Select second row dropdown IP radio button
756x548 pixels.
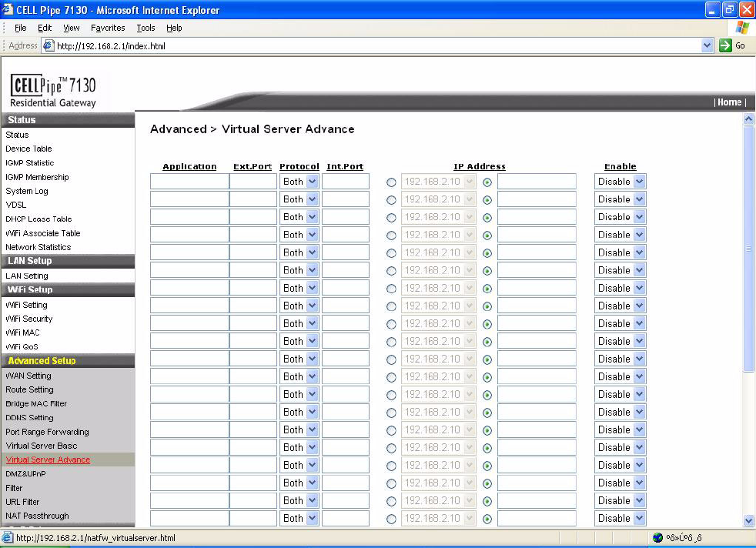coord(391,200)
